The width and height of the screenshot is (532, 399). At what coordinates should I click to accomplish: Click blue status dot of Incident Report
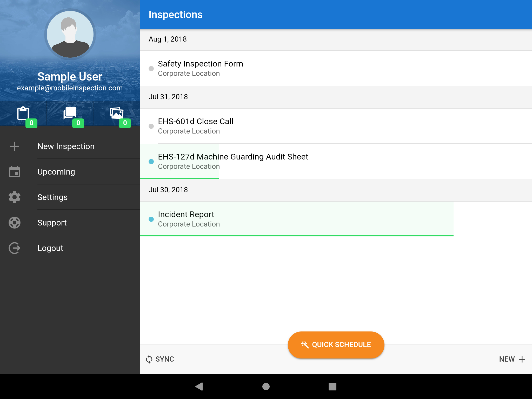pyautogui.click(x=151, y=219)
